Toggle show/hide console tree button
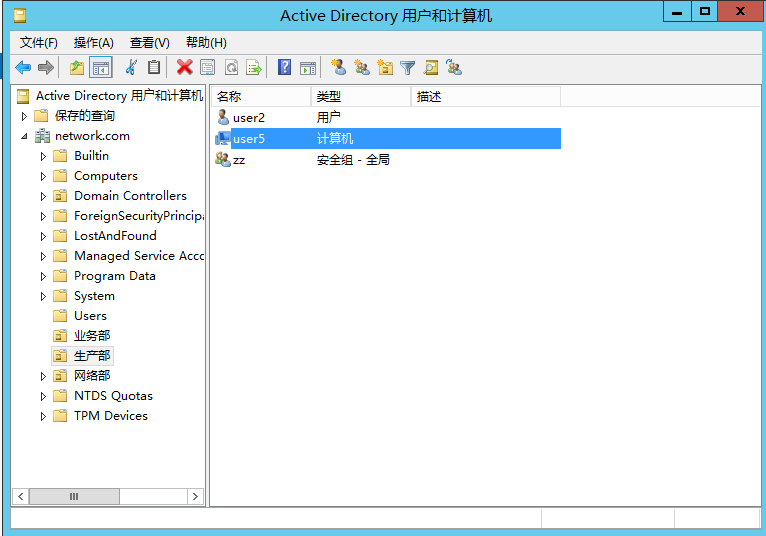The height and width of the screenshot is (536, 766). (101, 67)
